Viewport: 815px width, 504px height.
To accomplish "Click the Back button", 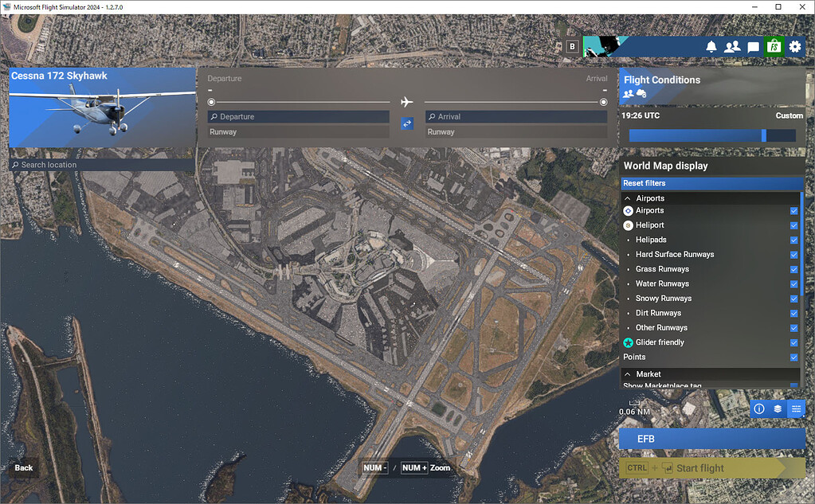I will 23,468.
